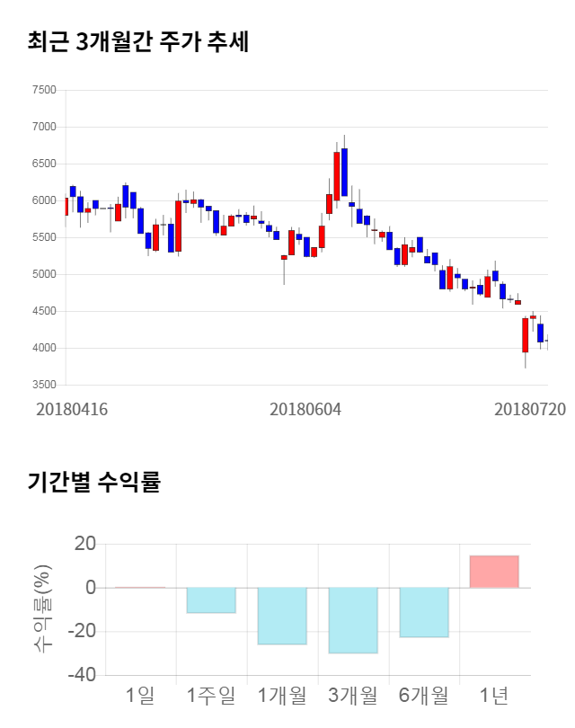575x728 pixels.
Task: Click the 1개월 axis label
Action: point(282,695)
